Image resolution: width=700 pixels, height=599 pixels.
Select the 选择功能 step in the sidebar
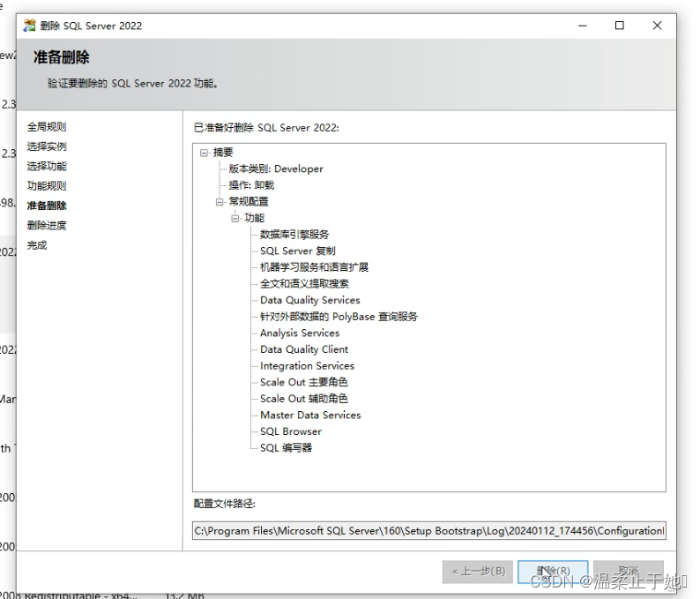coord(47,166)
